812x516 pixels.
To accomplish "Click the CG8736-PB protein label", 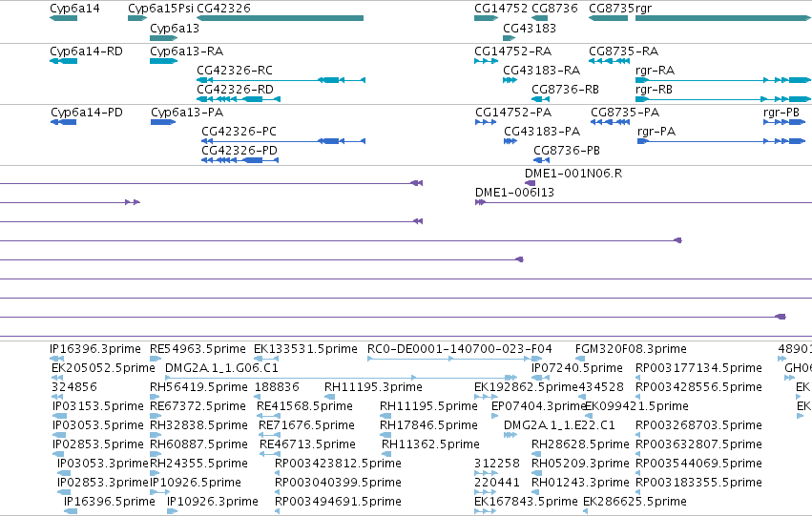I will pos(567,150).
